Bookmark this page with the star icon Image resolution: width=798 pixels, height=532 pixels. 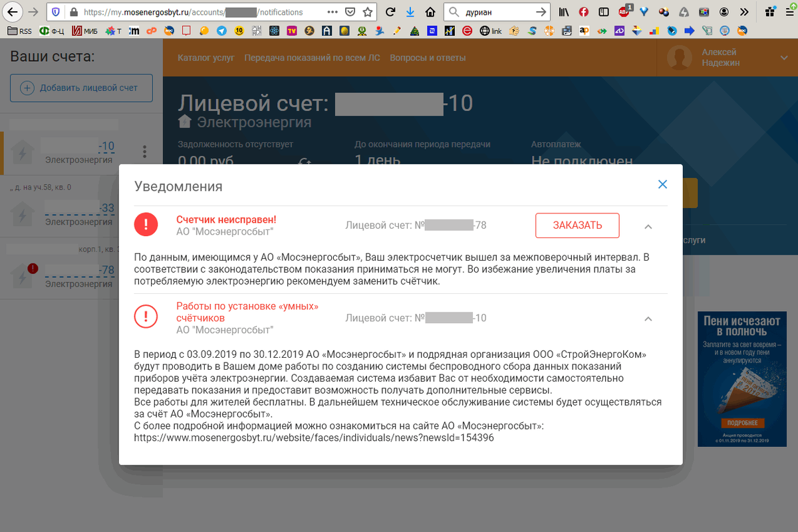pyautogui.click(x=368, y=12)
